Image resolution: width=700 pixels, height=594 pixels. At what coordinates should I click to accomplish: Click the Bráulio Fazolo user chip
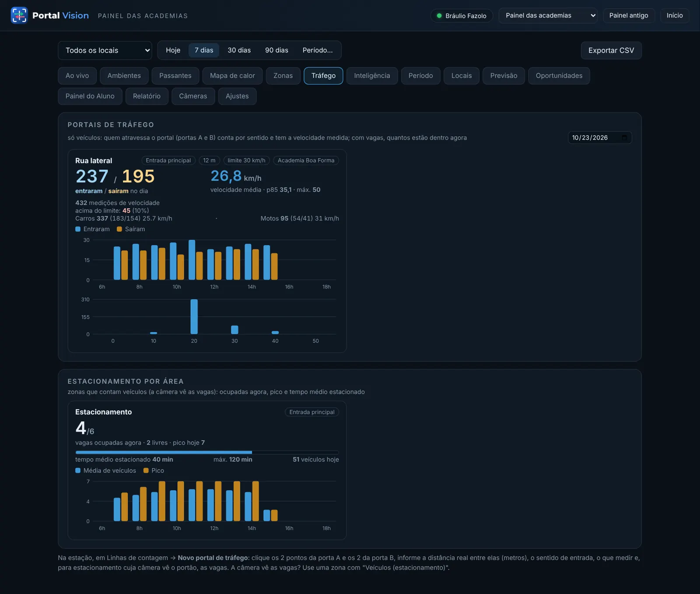(462, 16)
